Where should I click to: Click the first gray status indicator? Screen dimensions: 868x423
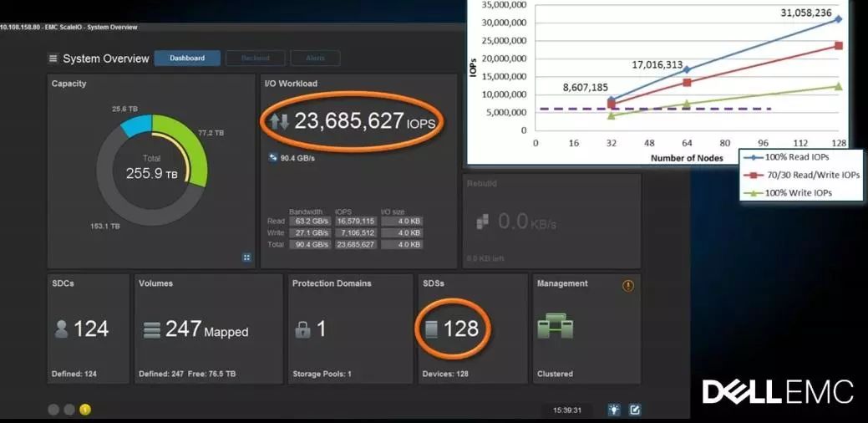tap(53, 410)
